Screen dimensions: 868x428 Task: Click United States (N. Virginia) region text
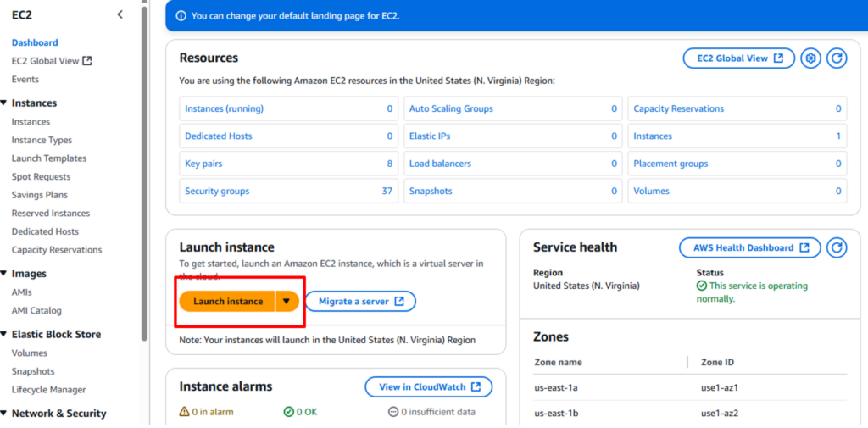587,286
